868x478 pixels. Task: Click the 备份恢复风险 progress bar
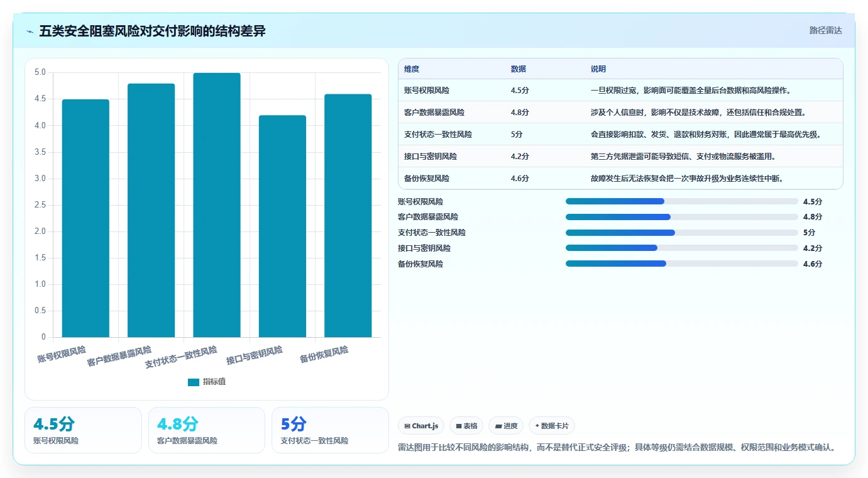pyautogui.click(x=681, y=264)
